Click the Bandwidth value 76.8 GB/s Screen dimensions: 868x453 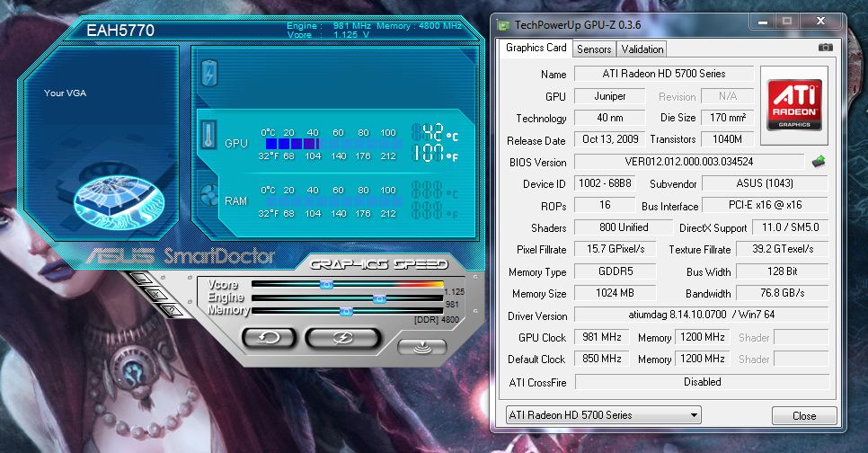point(783,292)
